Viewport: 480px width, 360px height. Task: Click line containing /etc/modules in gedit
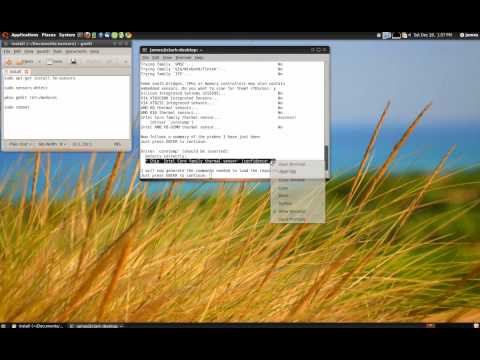click(x=31, y=98)
